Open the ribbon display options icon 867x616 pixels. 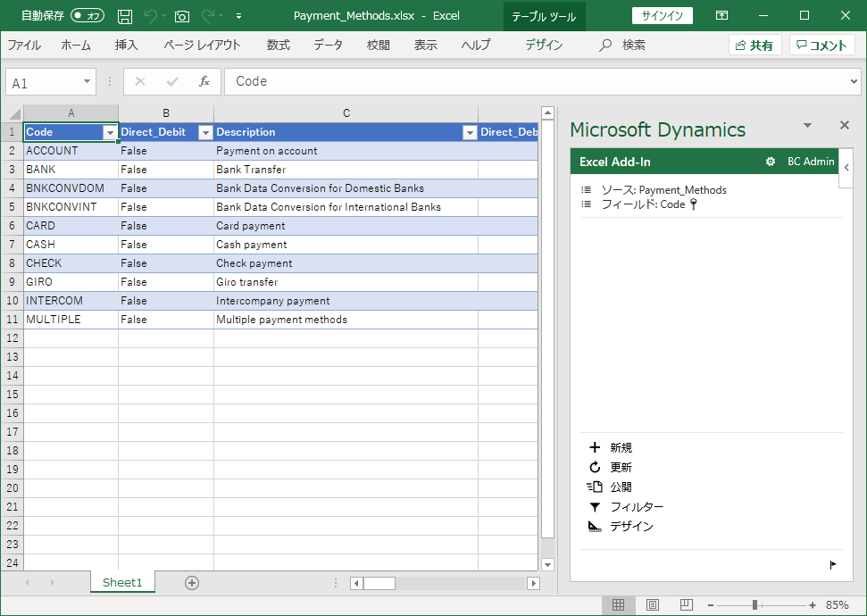click(721, 15)
